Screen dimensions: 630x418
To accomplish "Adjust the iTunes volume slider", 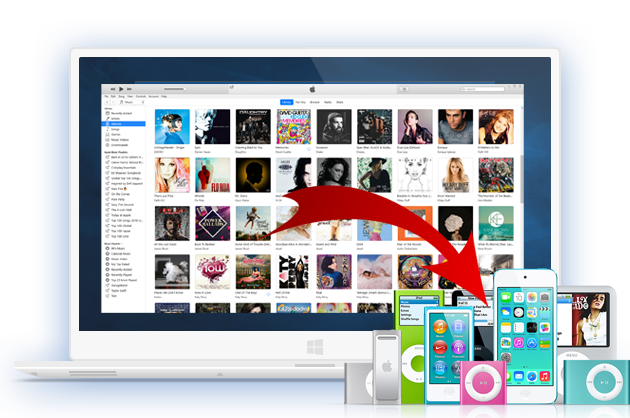I will (174, 89).
